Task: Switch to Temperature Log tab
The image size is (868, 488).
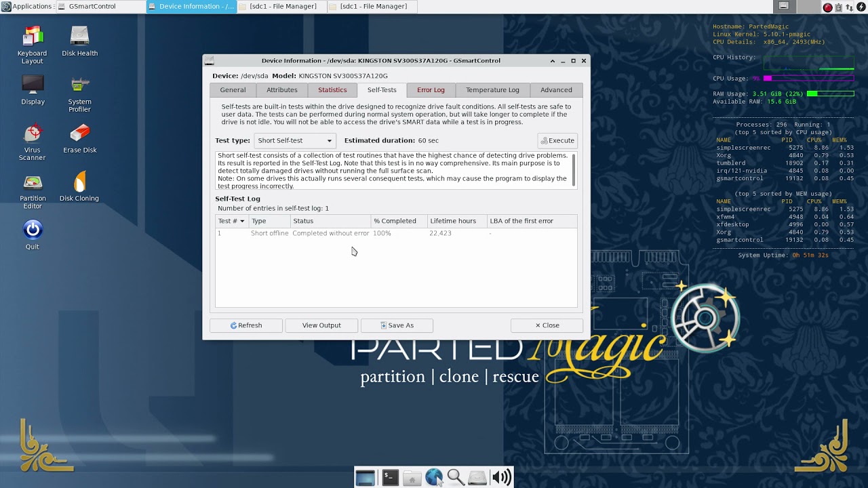Action: pos(492,90)
